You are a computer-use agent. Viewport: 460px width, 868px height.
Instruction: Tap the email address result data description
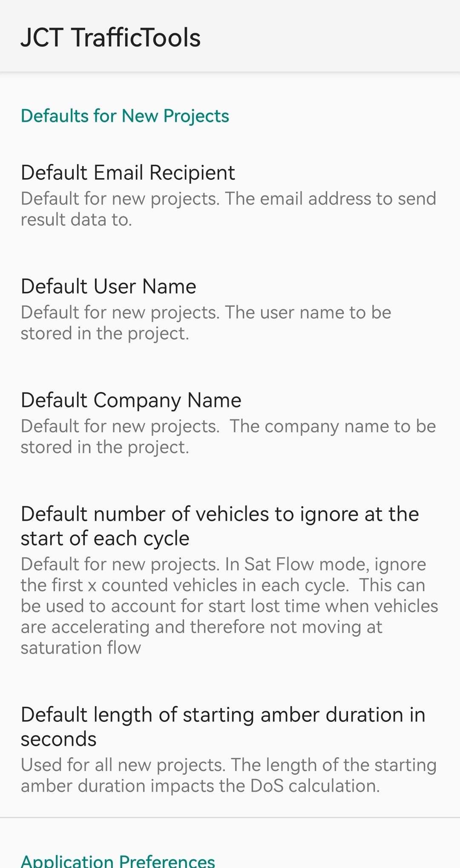click(229, 209)
